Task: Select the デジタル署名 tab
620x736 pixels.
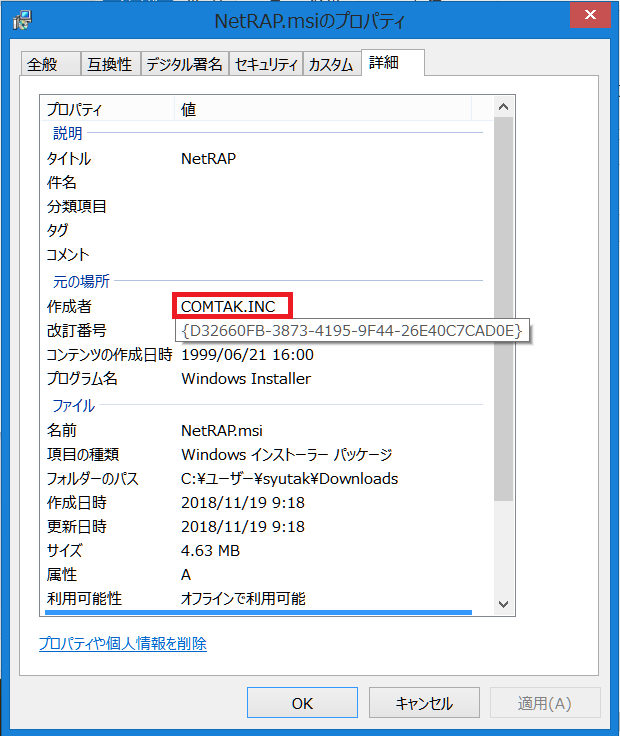Action: click(184, 64)
